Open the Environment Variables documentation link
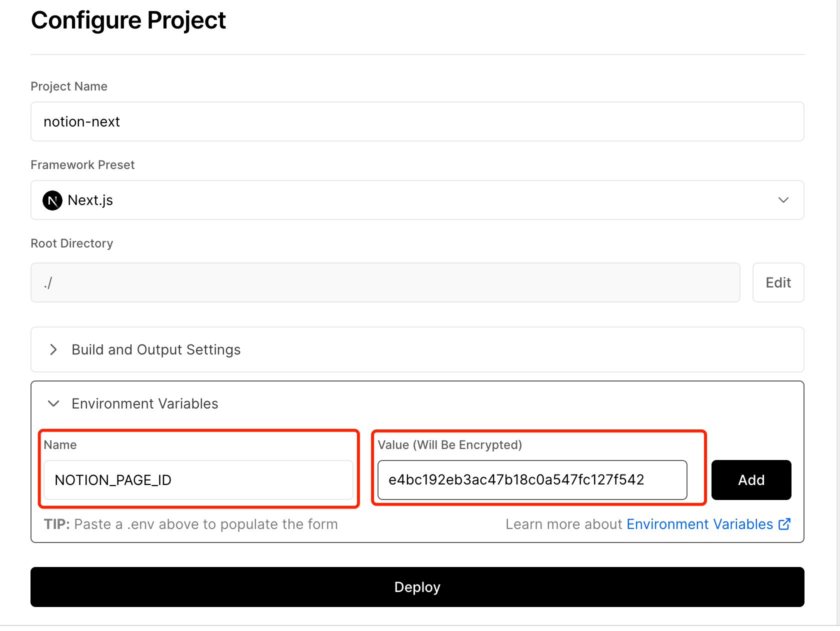840x631 pixels. coord(699,524)
